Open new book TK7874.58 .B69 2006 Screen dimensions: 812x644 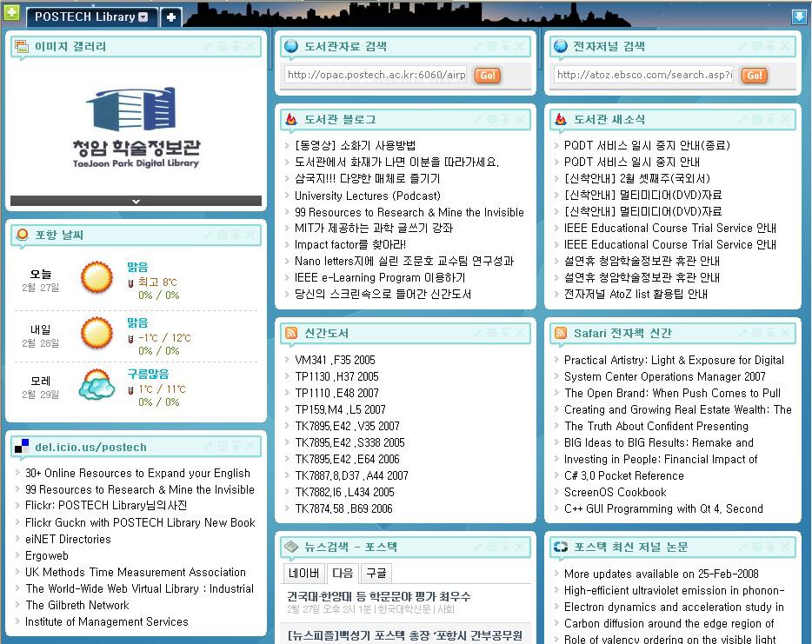pyautogui.click(x=343, y=508)
